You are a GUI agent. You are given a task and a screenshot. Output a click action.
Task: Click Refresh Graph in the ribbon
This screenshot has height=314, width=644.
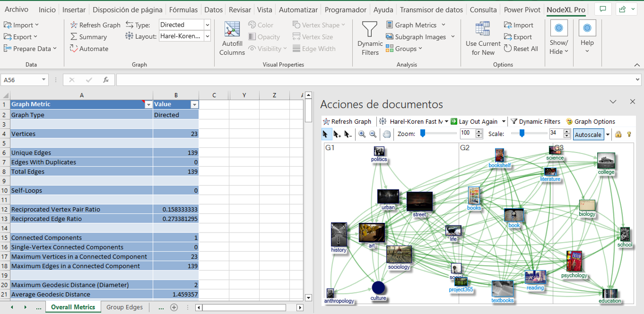[96, 25]
